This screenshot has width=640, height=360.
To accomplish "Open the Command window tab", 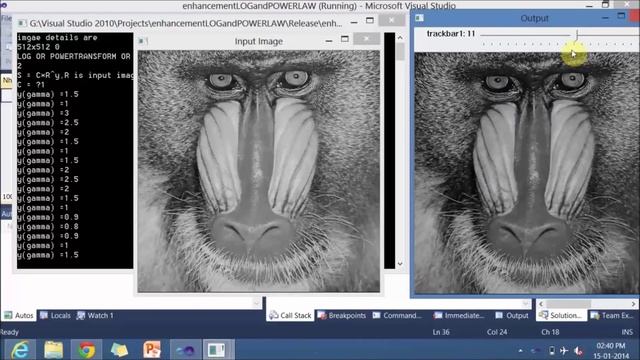I will pos(397,315).
